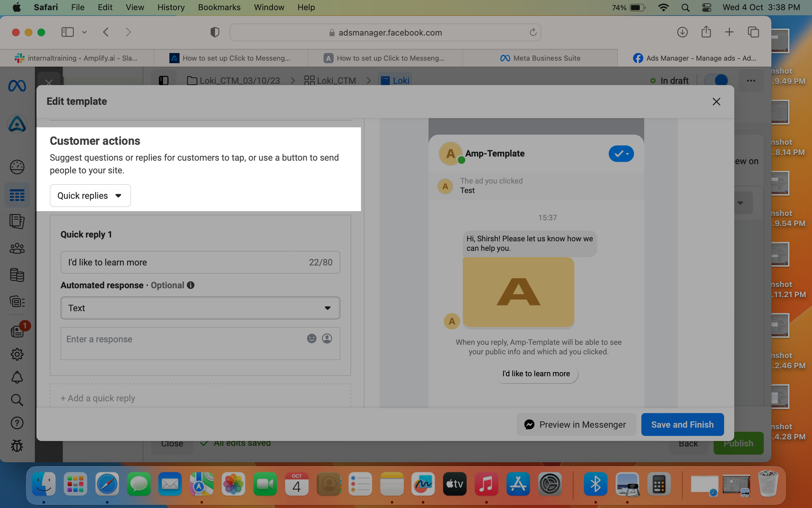
Task: Open the Account overview gauge icon
Action: pyautogui.click(x=17, y=167)
